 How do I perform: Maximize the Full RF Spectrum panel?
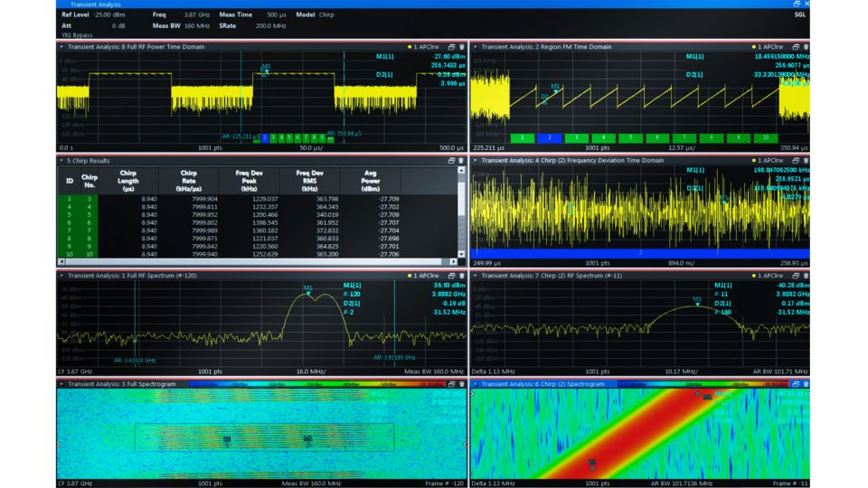click(x=451, y=276)
